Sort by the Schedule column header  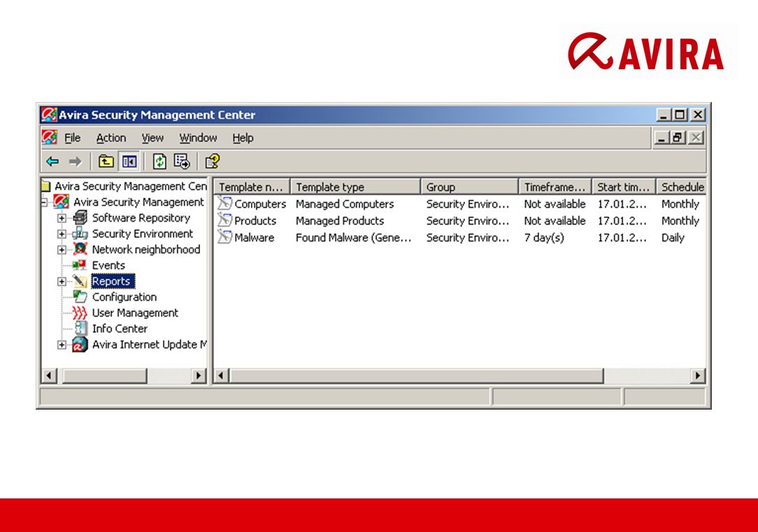(681, 187)
